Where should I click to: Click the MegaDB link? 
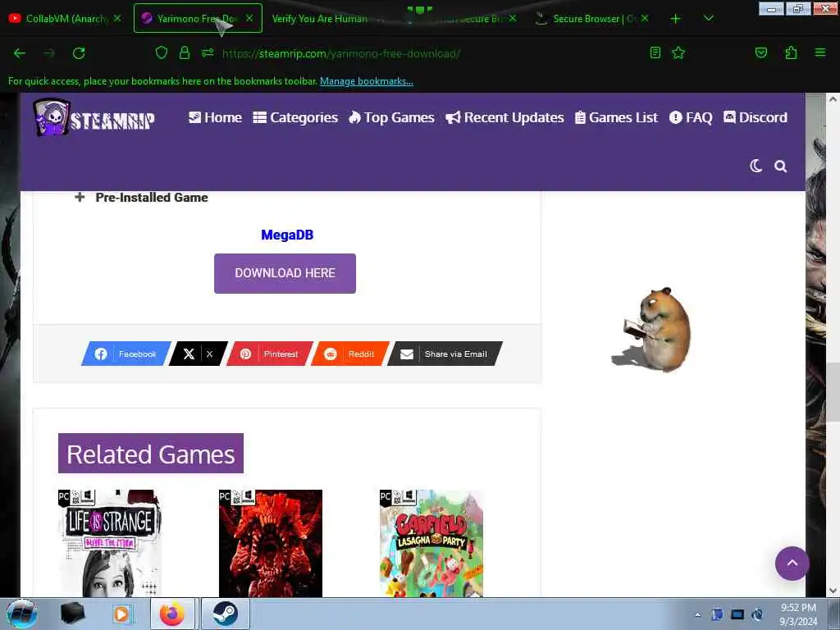click(x=287, y=235)
